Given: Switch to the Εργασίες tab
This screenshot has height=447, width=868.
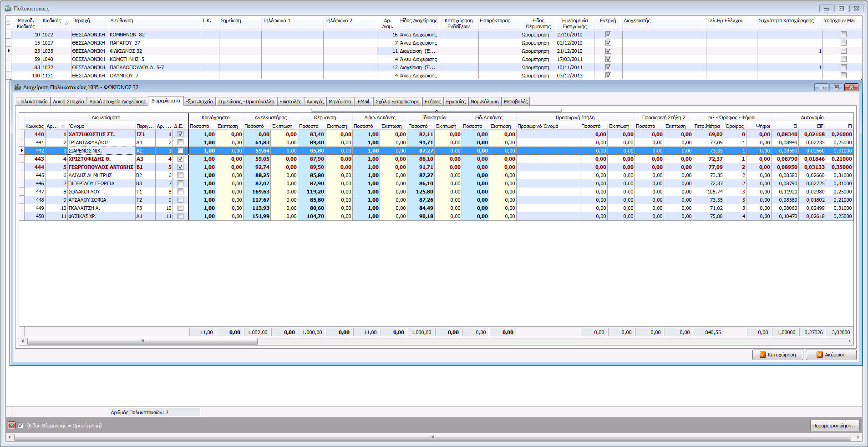Looking at the screenshot, I should [456, 102].
